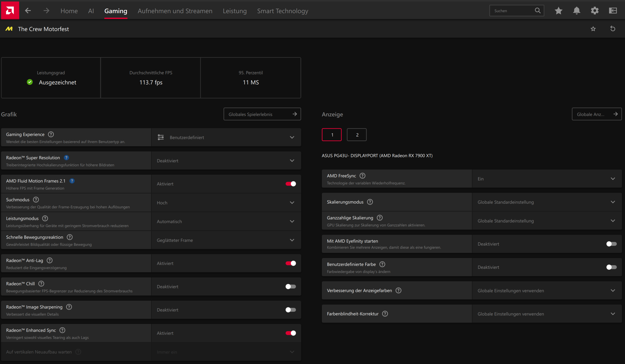The height and width of the screenshot is (364, 625).
Task: Click help icon next to AMD FreeSync
Action: (362, 176)
